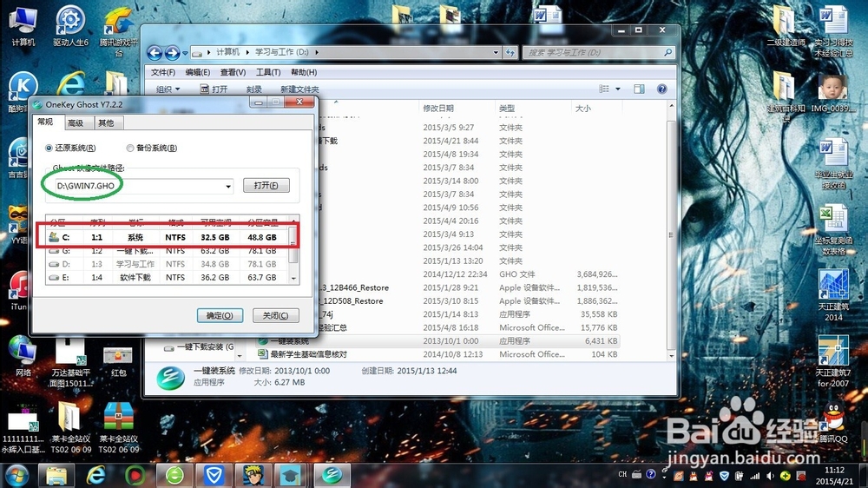
Task: Click the 打开 toolbar button in Explorer
Action: point(214,89)
